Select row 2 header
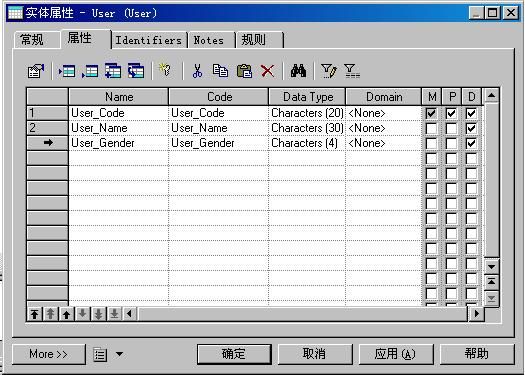 pyautogui.click(x=47, y=128)
